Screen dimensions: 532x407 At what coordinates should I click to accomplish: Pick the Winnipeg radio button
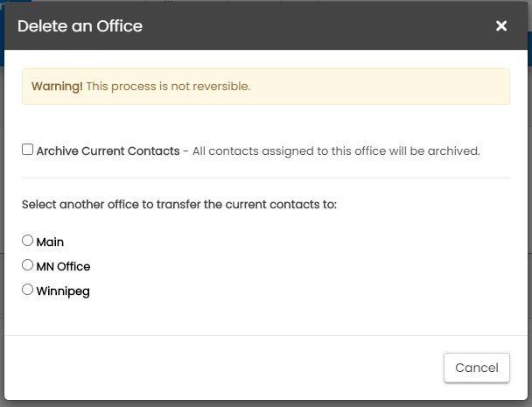pyautogui.click(x=28, y=290)
